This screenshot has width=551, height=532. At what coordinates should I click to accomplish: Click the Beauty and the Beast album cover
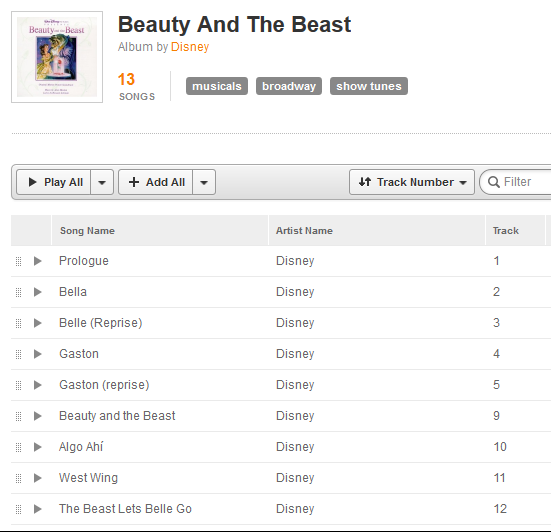[x=57, y=57]
